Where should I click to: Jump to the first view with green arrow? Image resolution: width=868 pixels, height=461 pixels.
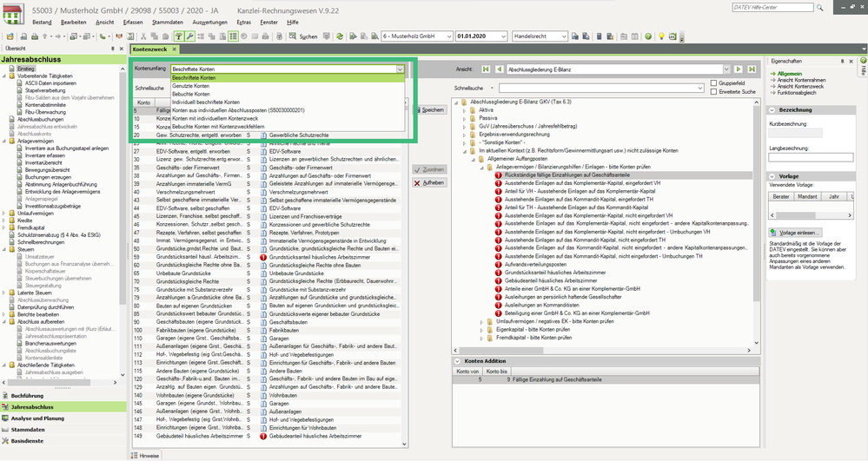(x=486, y=69)
